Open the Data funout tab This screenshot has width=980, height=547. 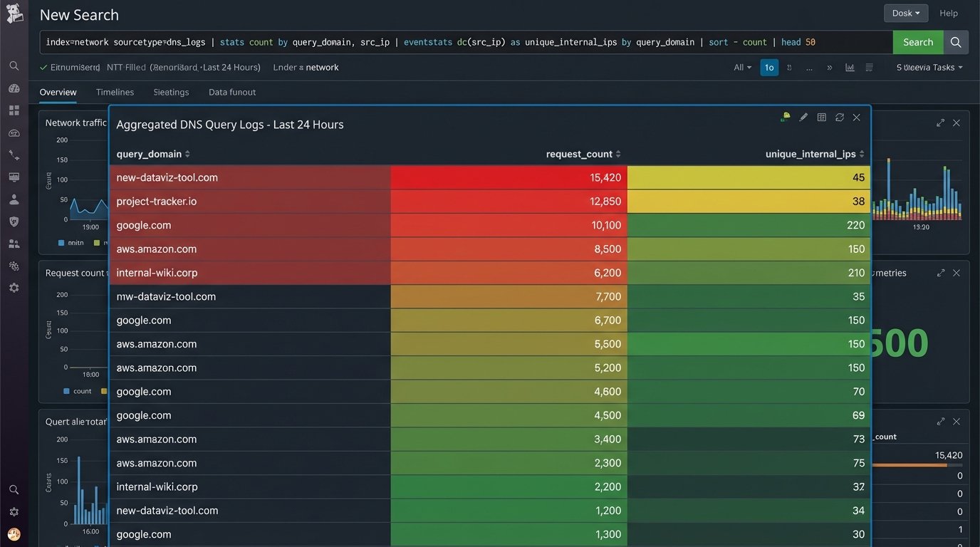[231, 92]
